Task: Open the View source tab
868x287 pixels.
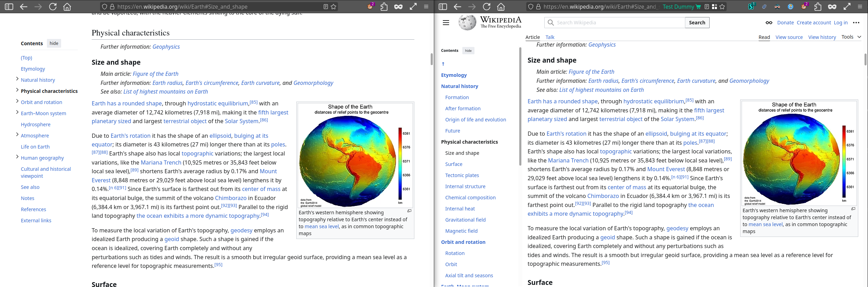Action: tap(789, 37)
